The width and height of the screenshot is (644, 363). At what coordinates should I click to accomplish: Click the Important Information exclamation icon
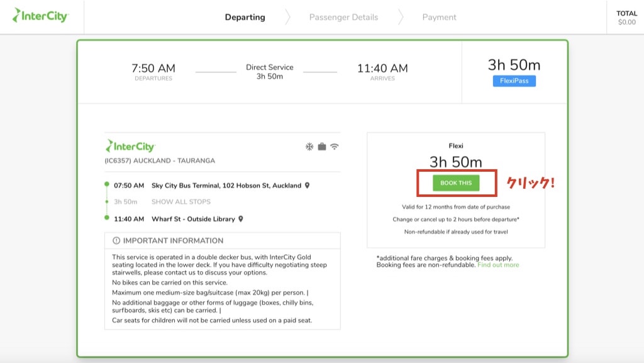(116, 240)
